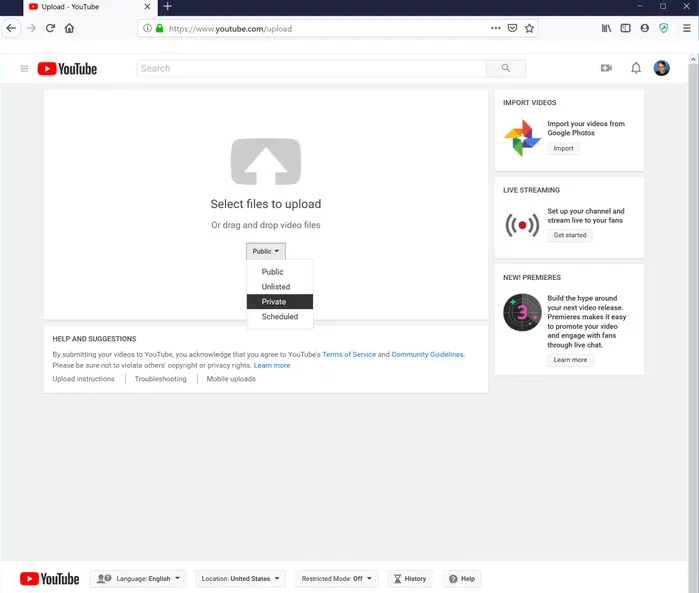
Task: Open the Location: United States dropdown
Action: (x=240, y=579)
